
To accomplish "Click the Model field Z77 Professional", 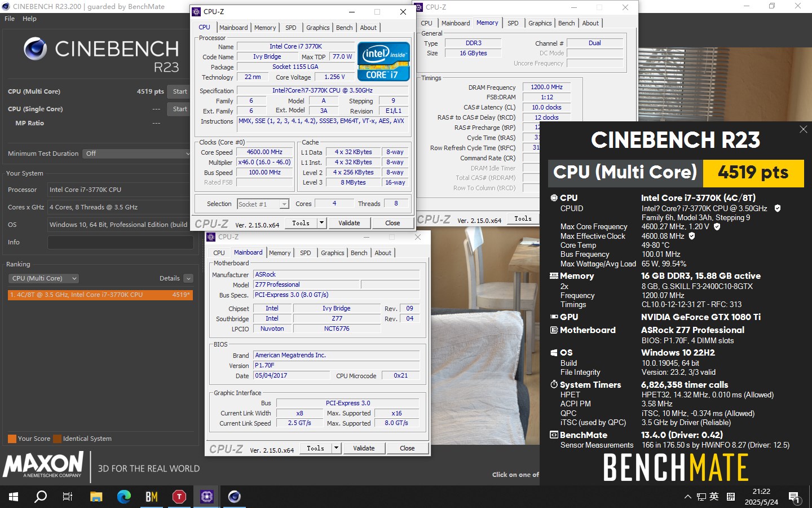I will tap(306, 284).
